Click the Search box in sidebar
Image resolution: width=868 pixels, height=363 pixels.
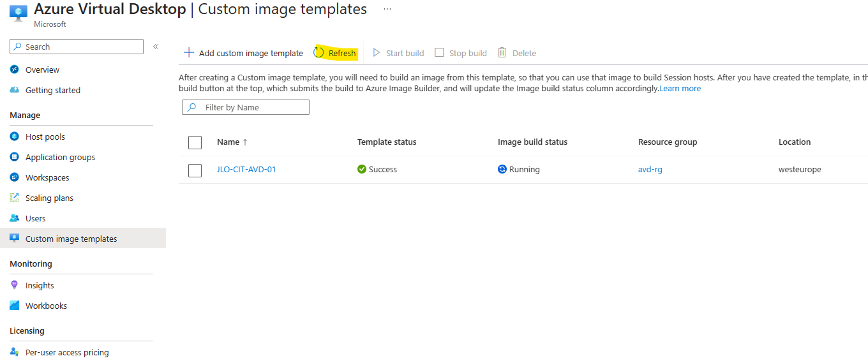click(x=77, y=47)
